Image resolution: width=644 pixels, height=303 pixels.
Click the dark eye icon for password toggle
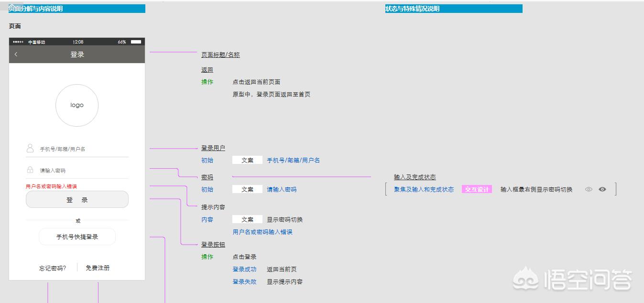[x=602, y=189]
